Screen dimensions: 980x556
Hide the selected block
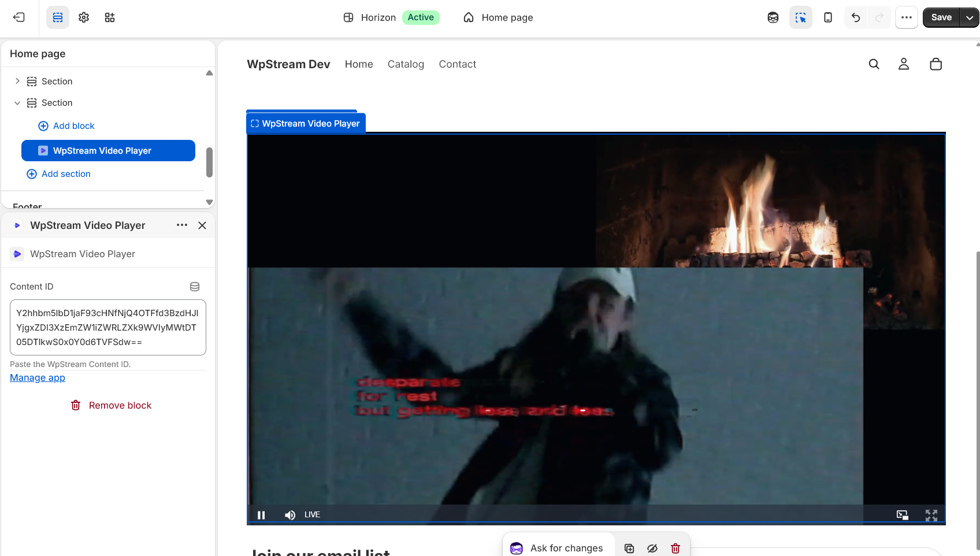click(x=652, y=548)
